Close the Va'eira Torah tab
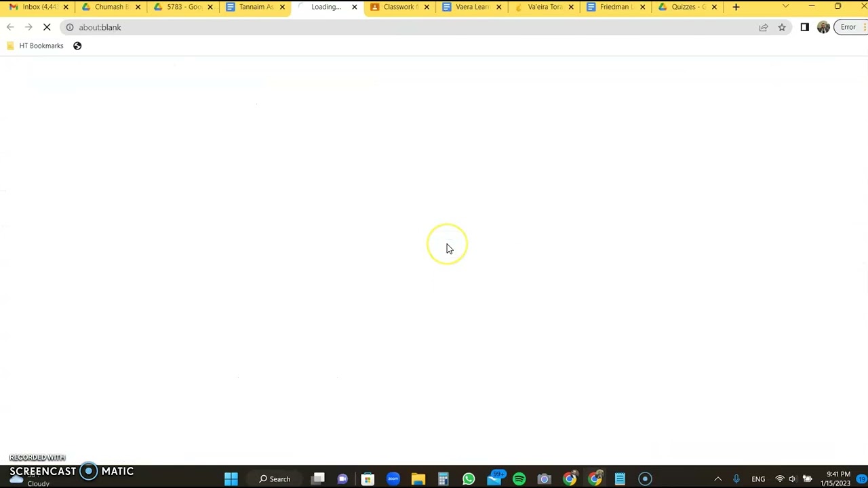The height and width of the screenshot is (488, 868). tap(571, 7)
